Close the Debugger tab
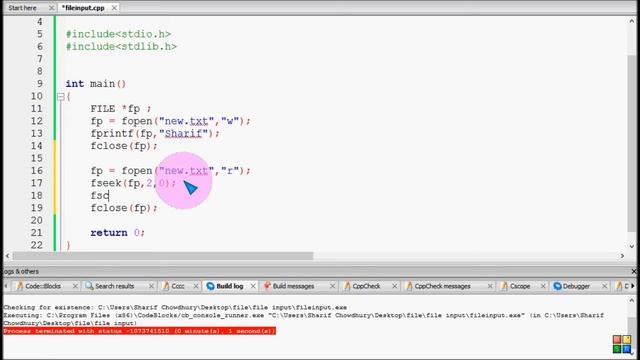The height and width of the screenshot is (360, 640). coord(605,286)
